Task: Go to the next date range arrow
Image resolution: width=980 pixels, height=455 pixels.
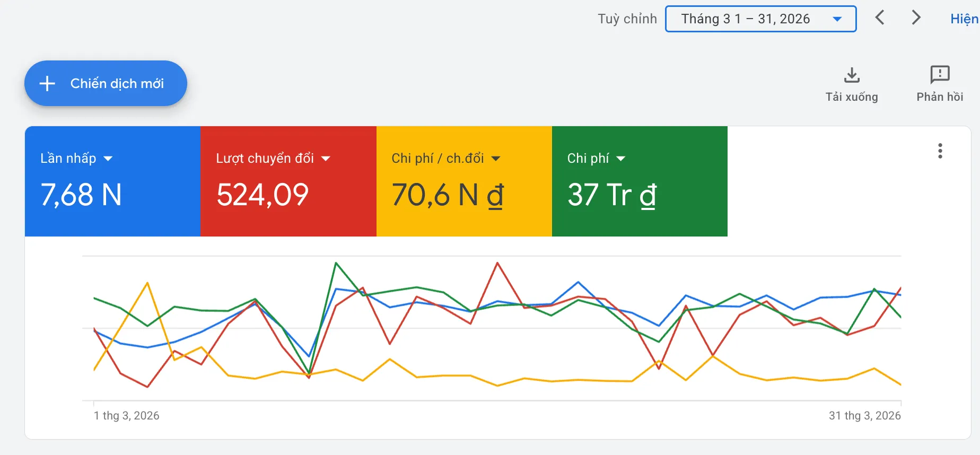Action: pos(916,17)
